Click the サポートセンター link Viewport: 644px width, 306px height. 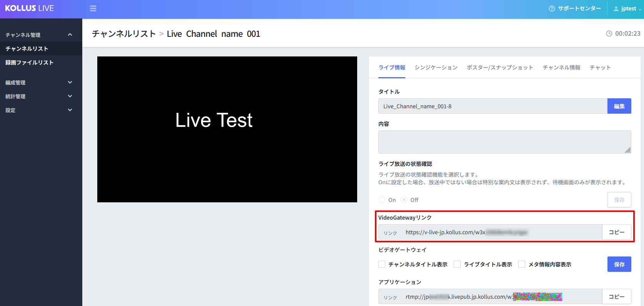coord(579,8)
